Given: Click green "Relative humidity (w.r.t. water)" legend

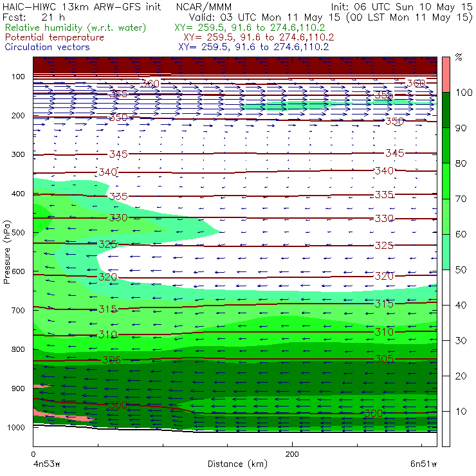Looking at the screenshot, I should point(76,28).
